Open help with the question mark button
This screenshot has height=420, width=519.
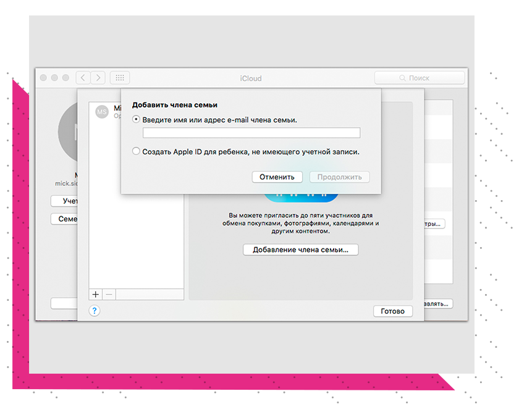[x=95, y=311]
